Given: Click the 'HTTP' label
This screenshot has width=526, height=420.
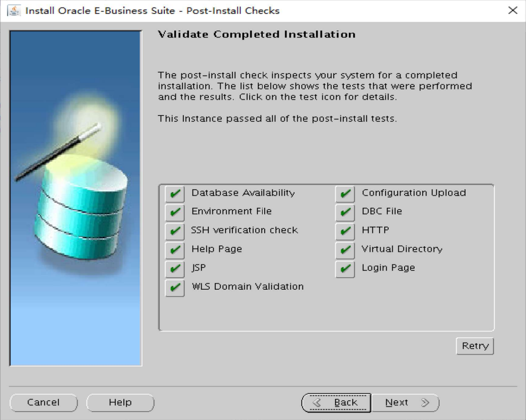Looking at the screenshot, I should [375, 230].
